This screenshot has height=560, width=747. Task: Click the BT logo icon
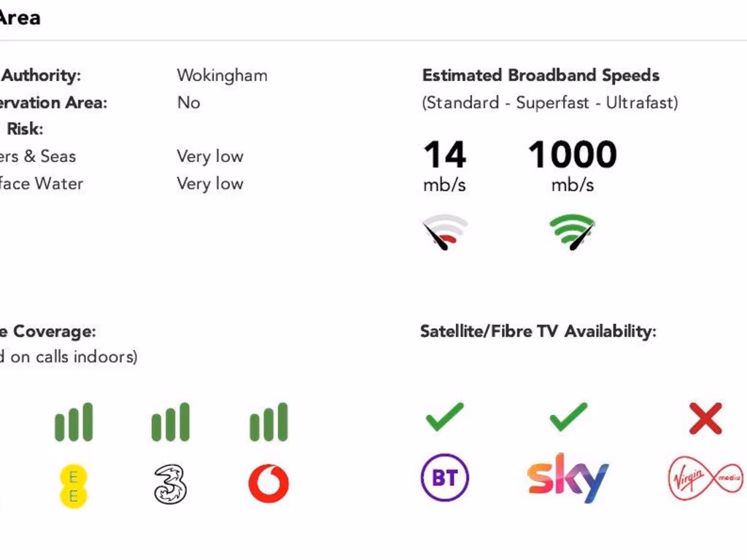click(445, 478)
